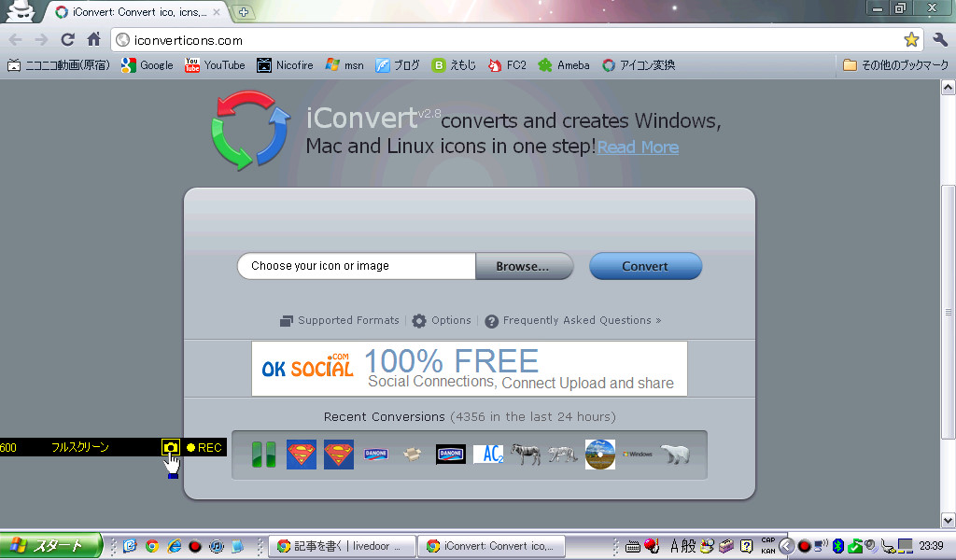
Task: Select the second Superman logo thumbnail
Action: click(338, 455)
